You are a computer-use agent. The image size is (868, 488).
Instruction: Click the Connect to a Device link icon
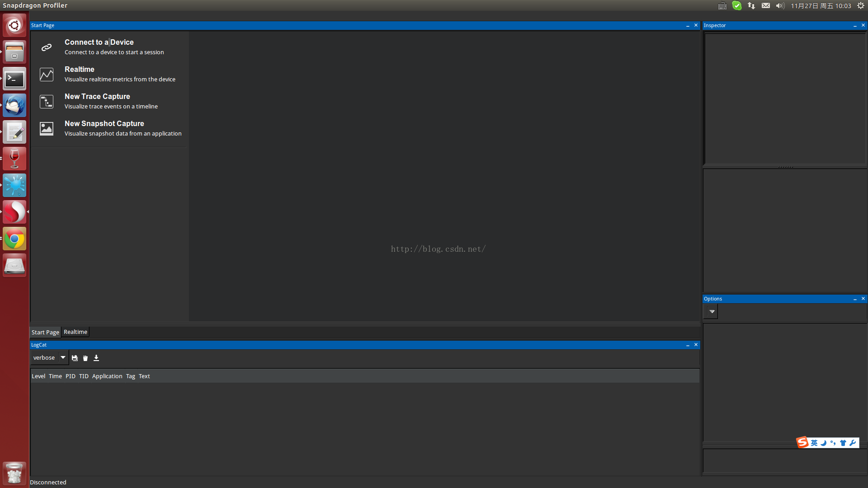[47, 47]
